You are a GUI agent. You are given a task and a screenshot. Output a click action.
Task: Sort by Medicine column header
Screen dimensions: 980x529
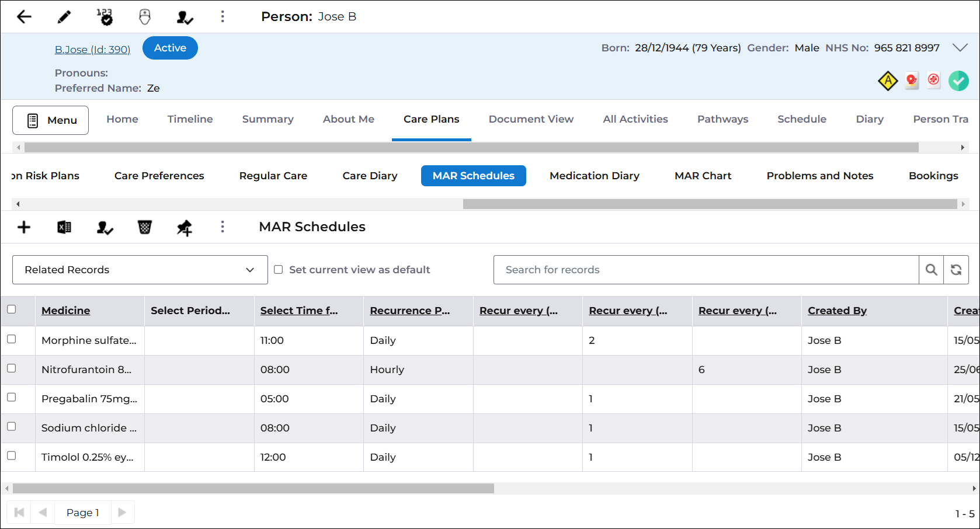[x=66, y=311]
